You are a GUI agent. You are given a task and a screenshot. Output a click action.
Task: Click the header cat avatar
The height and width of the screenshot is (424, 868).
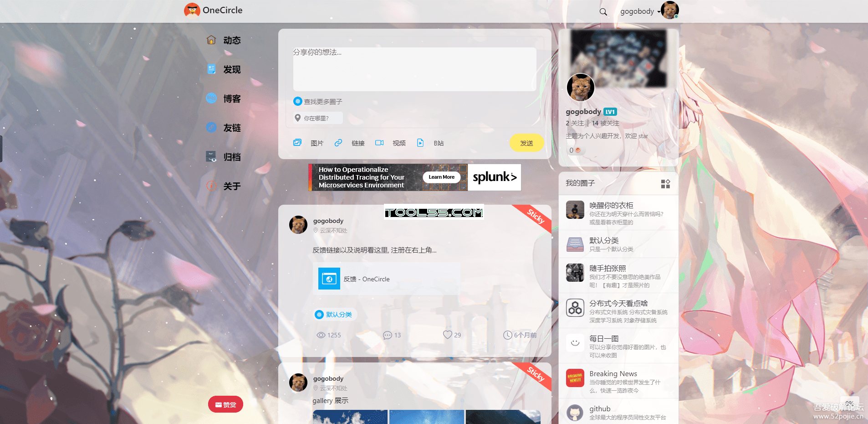669,10
